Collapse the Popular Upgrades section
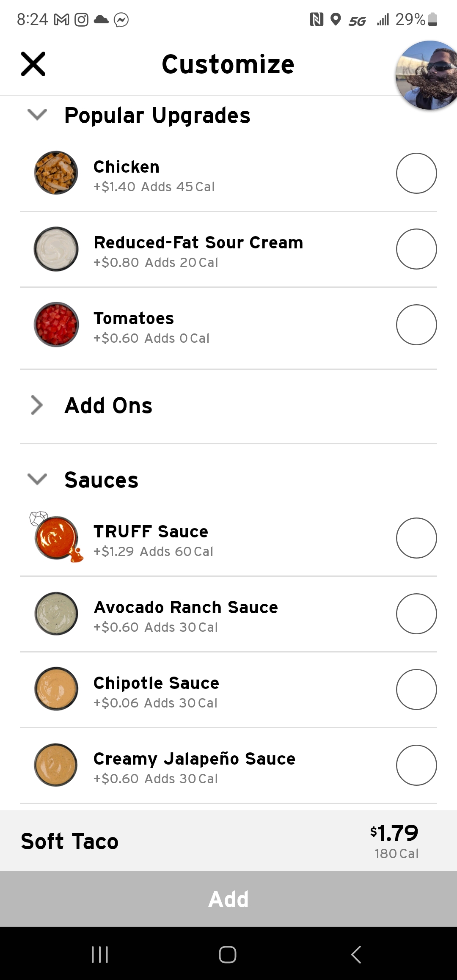The width and height of the screenshot is (457, 980). click(37, 115)
